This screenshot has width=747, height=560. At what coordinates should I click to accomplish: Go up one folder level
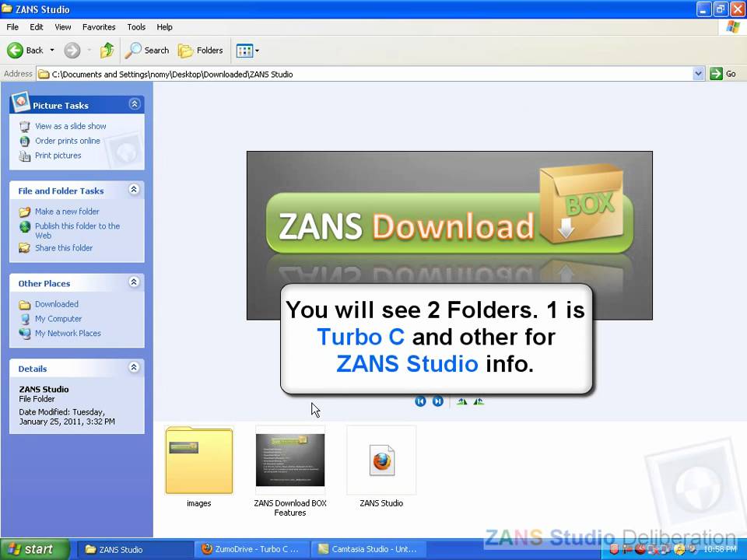click(x=107, y=50)
